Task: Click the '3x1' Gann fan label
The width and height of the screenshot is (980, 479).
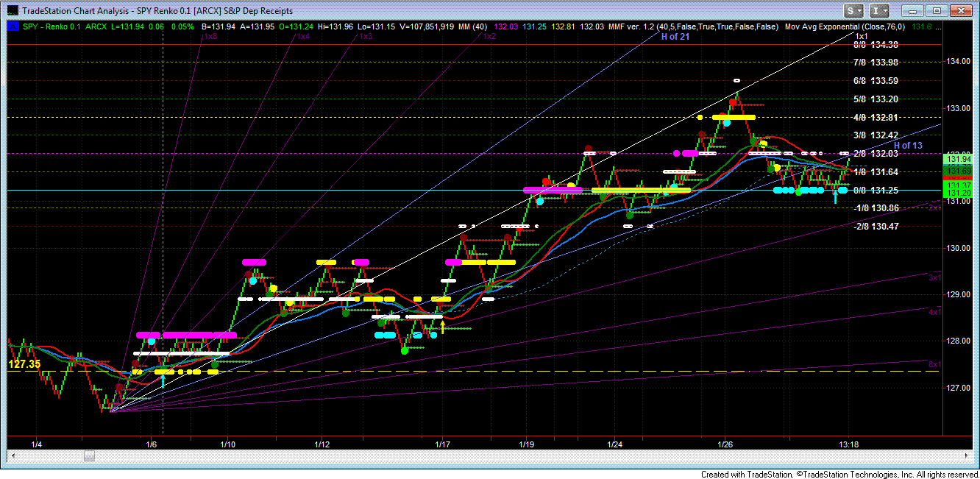Action: tap(935, 277)
